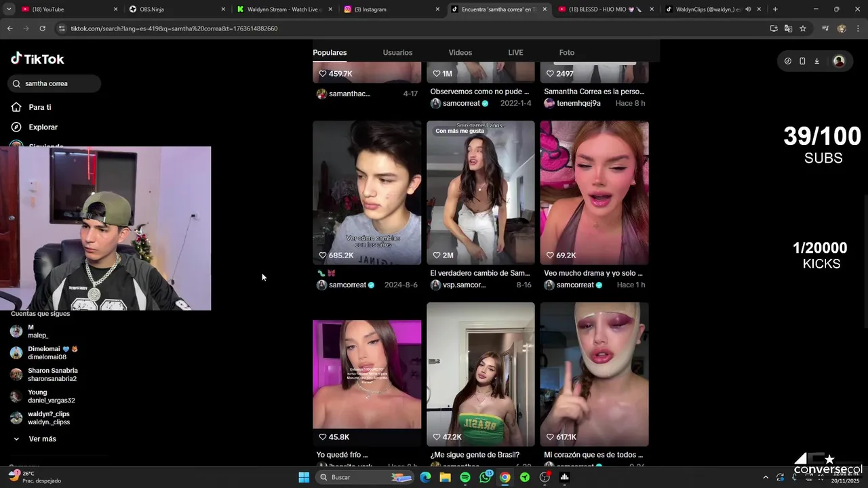
Task: Click the samcorreat username dated 2024-8-6
Action: [x=347, y=285]
